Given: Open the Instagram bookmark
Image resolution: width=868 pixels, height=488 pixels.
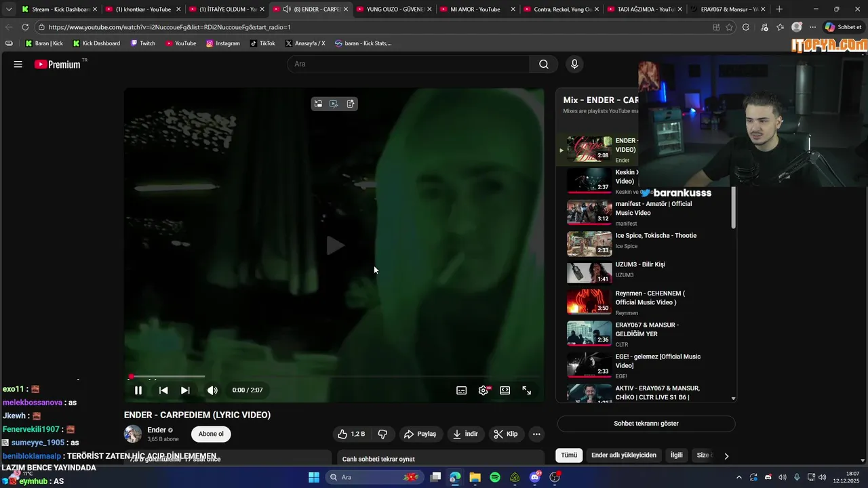Looking at the screenshot, I should tap(223, 43).
